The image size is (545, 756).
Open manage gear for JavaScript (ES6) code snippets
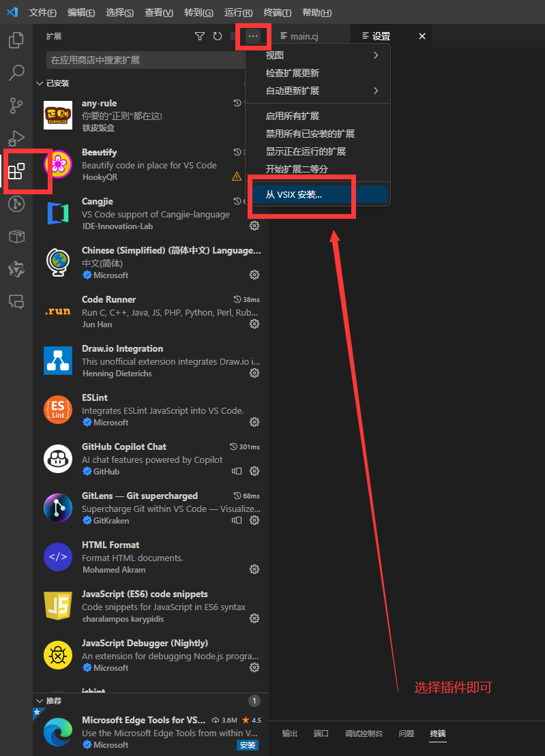254,618
